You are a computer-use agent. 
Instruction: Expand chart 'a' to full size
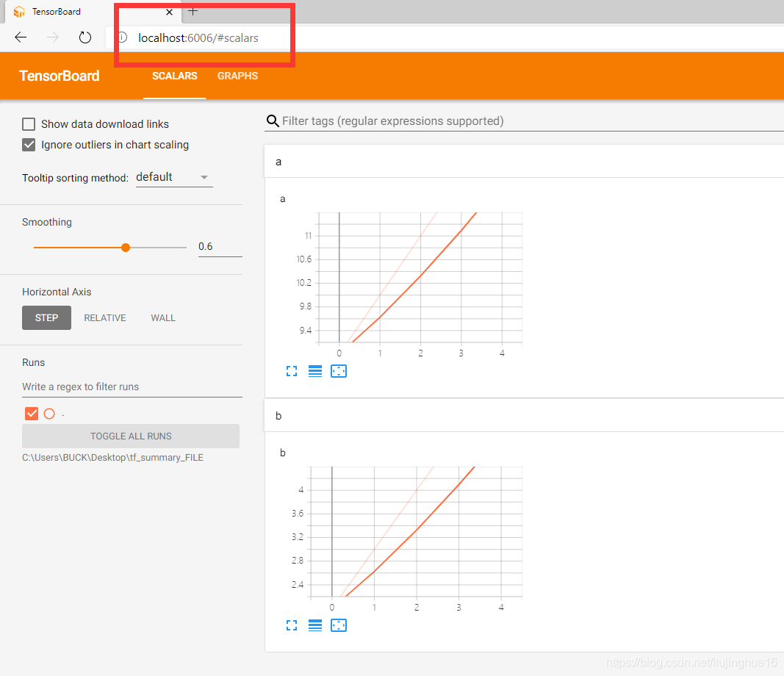pos(292,371)
